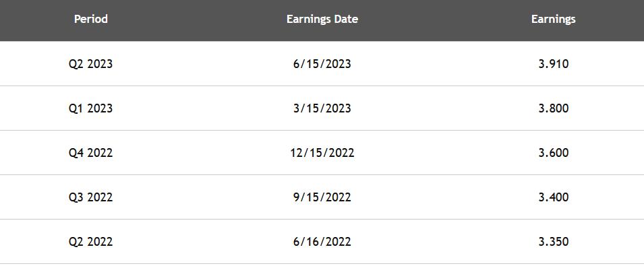Click the 3.350 earnings value
The image size is (644, 266).
coord(553,241)
